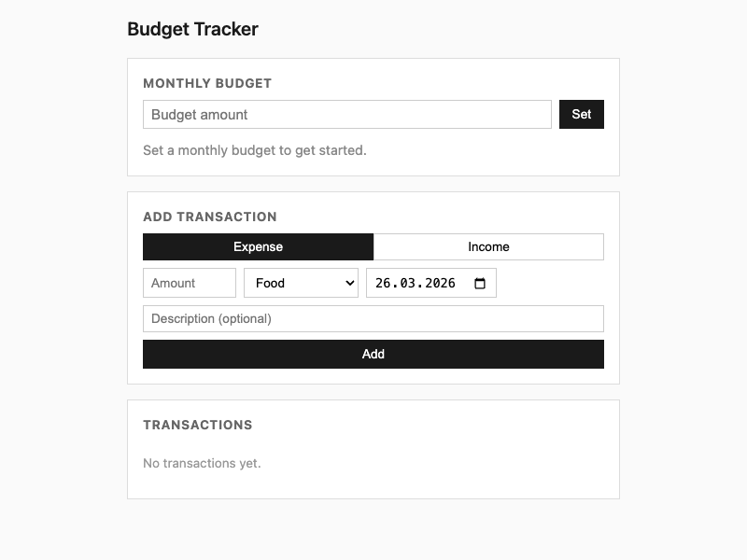This screenshot has width=747, height=560.
Task: Select the Amount field in Add Transaction
Action: point(189,283)
